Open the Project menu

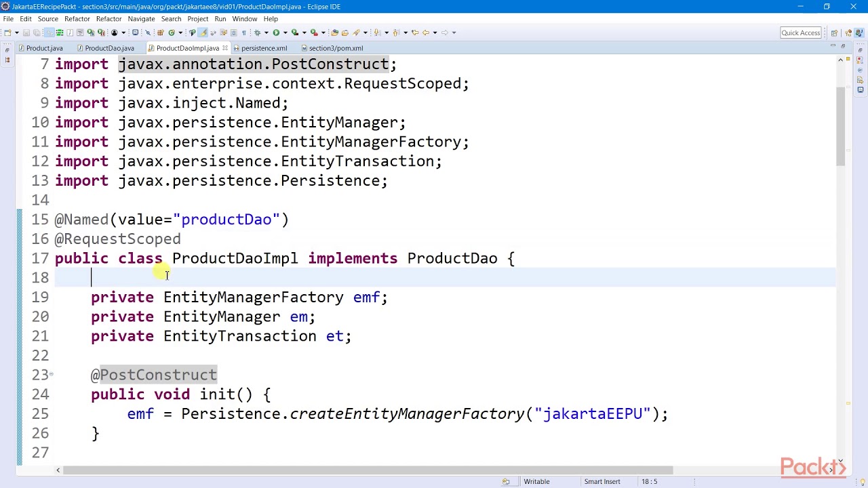tap(197, 19)
